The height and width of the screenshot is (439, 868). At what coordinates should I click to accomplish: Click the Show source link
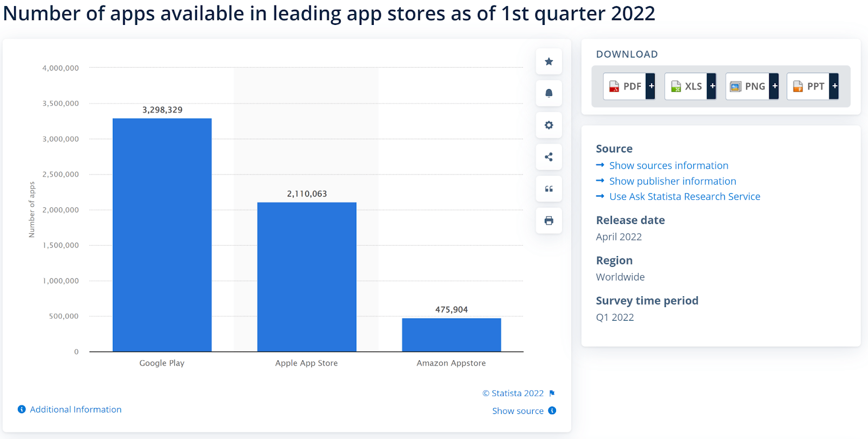pos(518,411)
